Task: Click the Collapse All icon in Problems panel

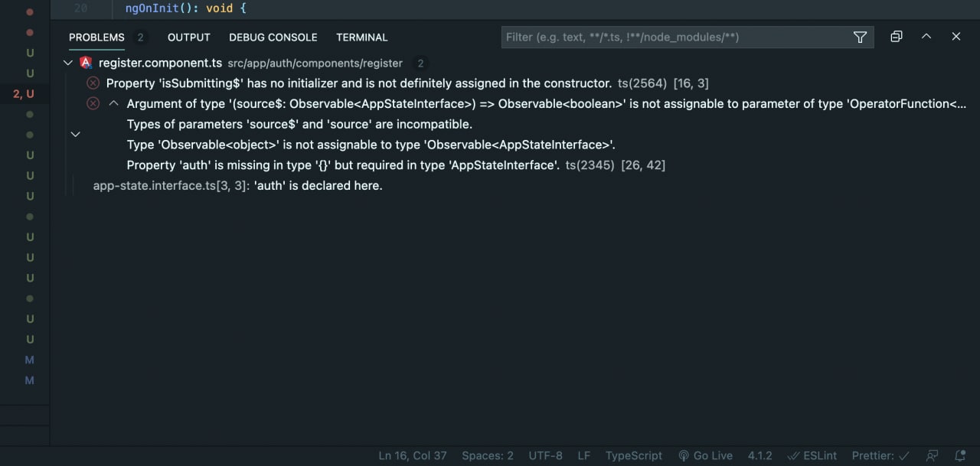Action: click(897, 37)
